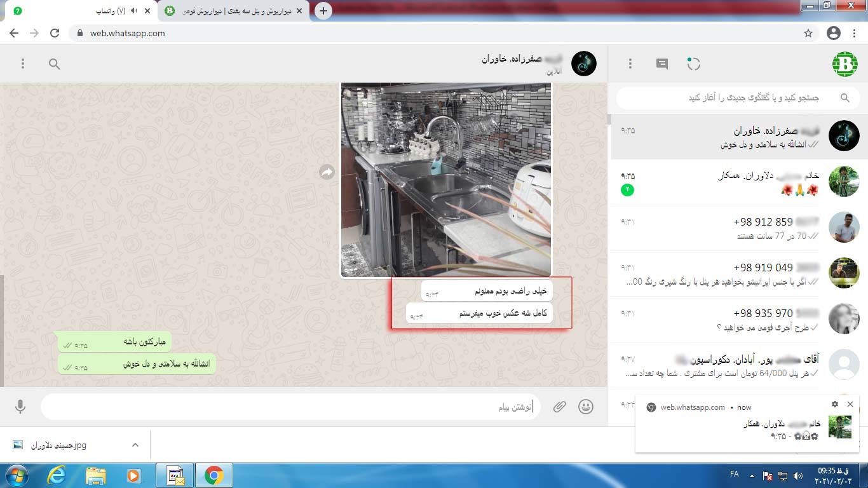The height and width of the screenshot is (488, 868).
Task: Open chat with +98 912 859 number
Action: pos(738,228)
